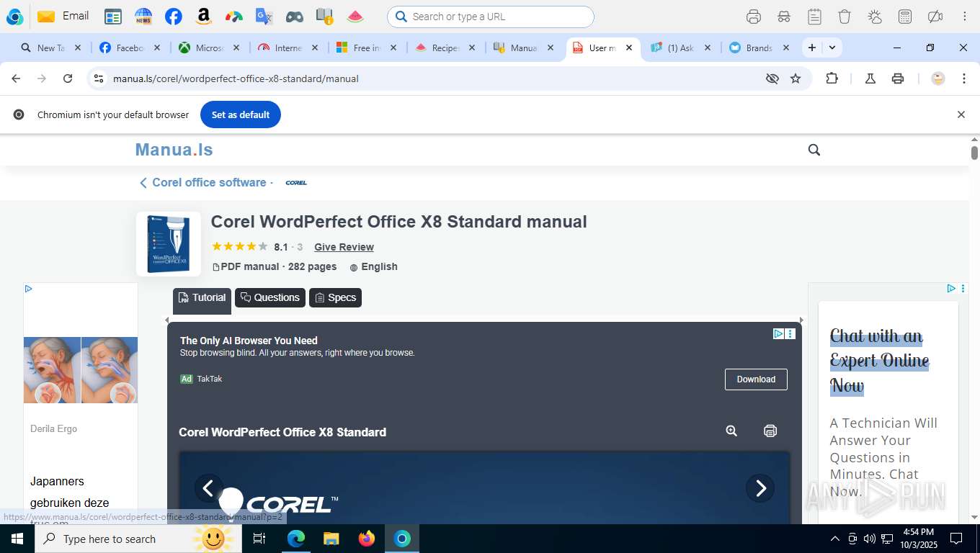This screenshot has height=553, width=980.
Task: Click the print icon beside address bar
Action: coord(898,78)
